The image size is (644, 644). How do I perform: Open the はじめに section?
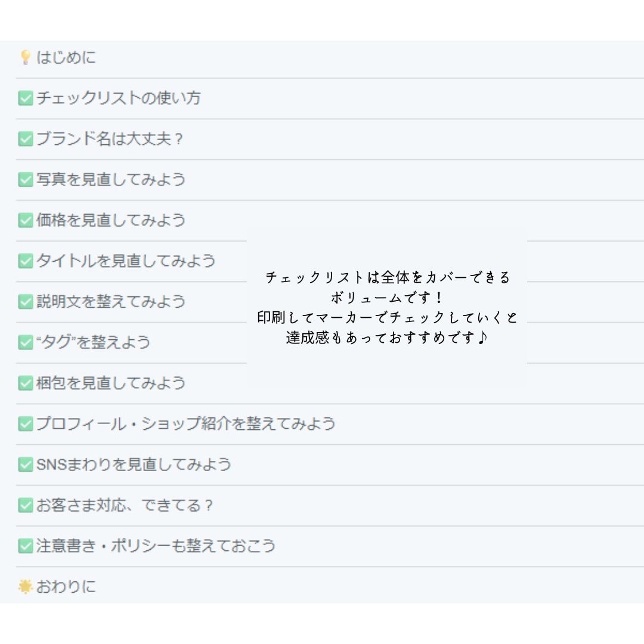click(x=66, y=57)
